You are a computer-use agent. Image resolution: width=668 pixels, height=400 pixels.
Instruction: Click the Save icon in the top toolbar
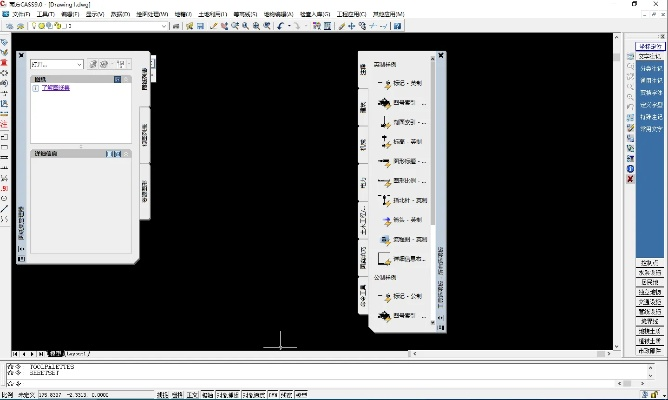coord(200,25)
